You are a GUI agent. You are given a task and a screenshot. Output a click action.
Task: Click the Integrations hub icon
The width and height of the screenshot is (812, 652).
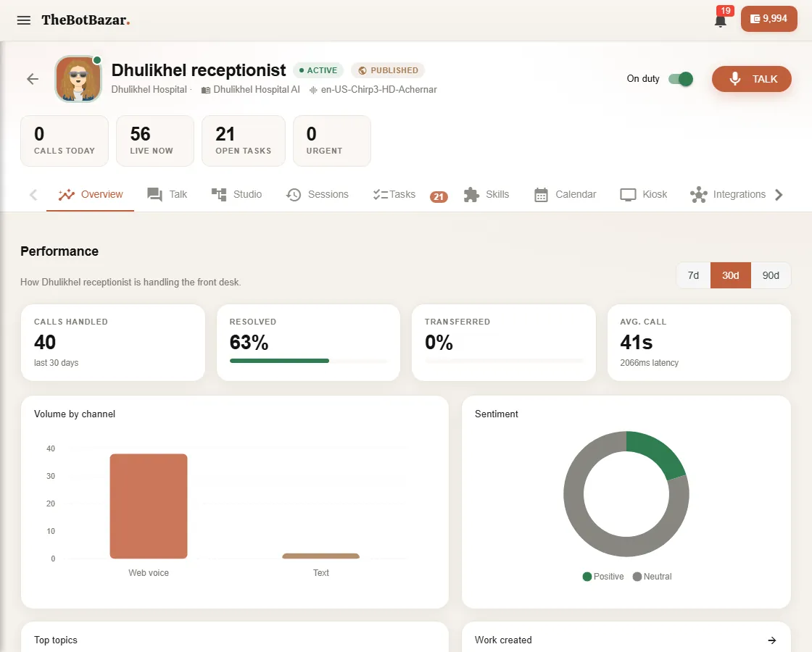coord(699,195)
